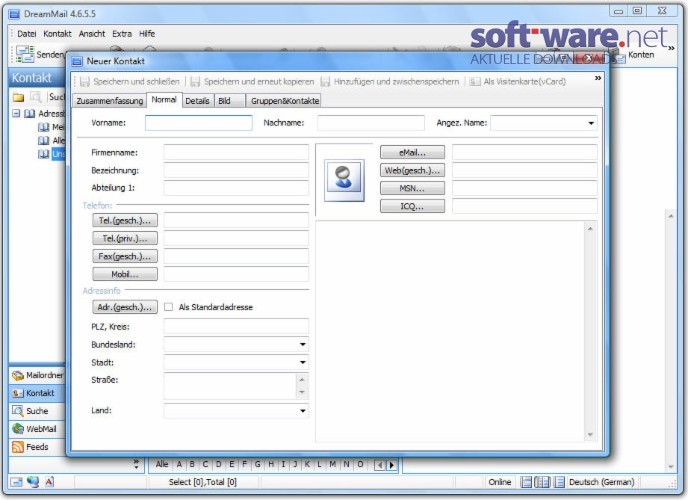Image resolution: width=688 pixels, height=500 pixels.
Task: Click Hinzufügen und zwischenspeichern icon
Action: click(x=325, y=82)
